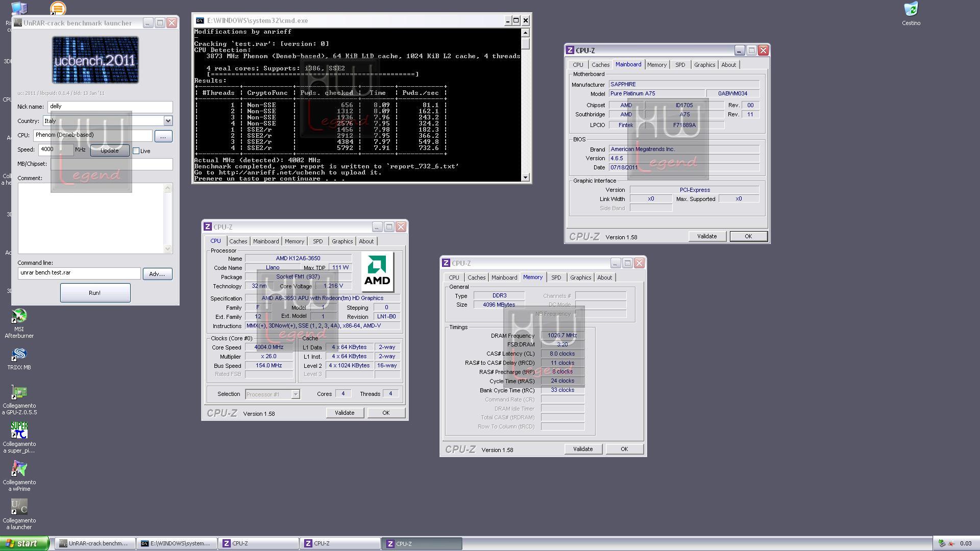980x551 pixels.
Task: Click Validate in the CPU-Z Memory window
Action: (583, 449)
